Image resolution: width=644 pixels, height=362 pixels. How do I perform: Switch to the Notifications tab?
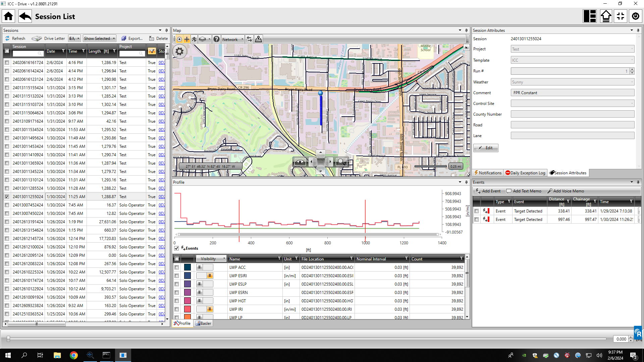tap(488, 173)
